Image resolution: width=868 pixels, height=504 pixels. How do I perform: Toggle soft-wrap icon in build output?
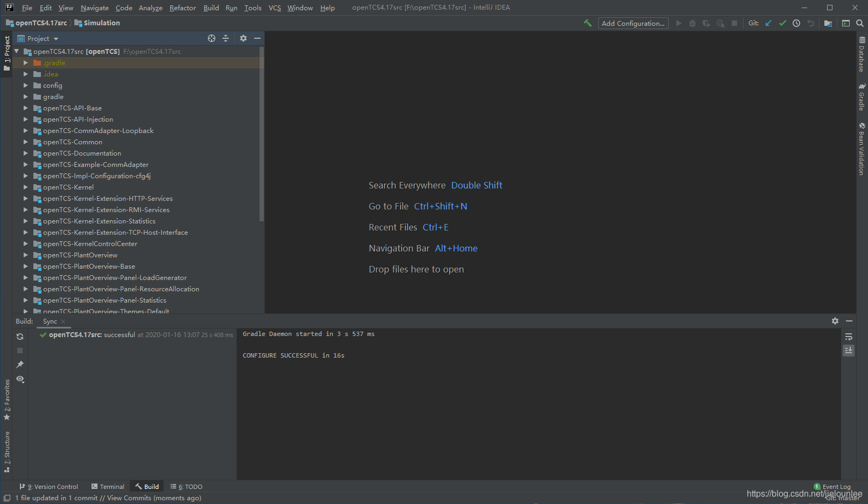[849, 337]
